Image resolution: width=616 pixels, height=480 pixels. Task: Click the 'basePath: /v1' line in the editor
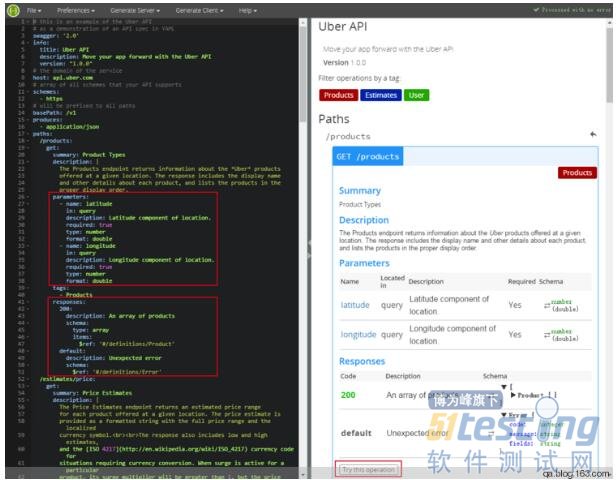[x=54, y=113]
